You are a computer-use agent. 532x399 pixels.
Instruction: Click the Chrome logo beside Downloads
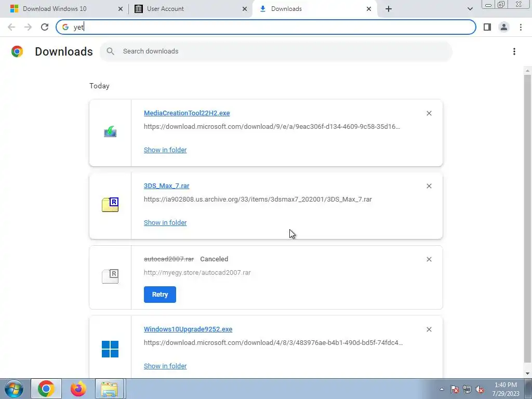pos(17,51)
